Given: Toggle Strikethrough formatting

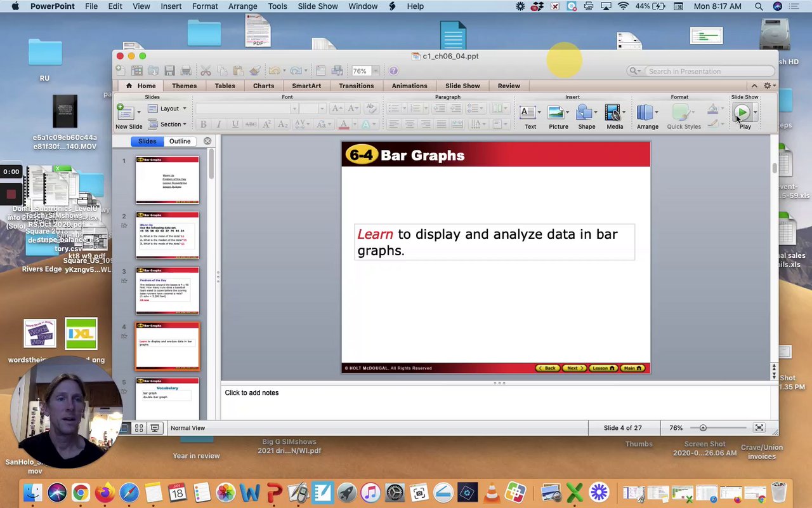Looking at the screenshot, I should point(251,124).
